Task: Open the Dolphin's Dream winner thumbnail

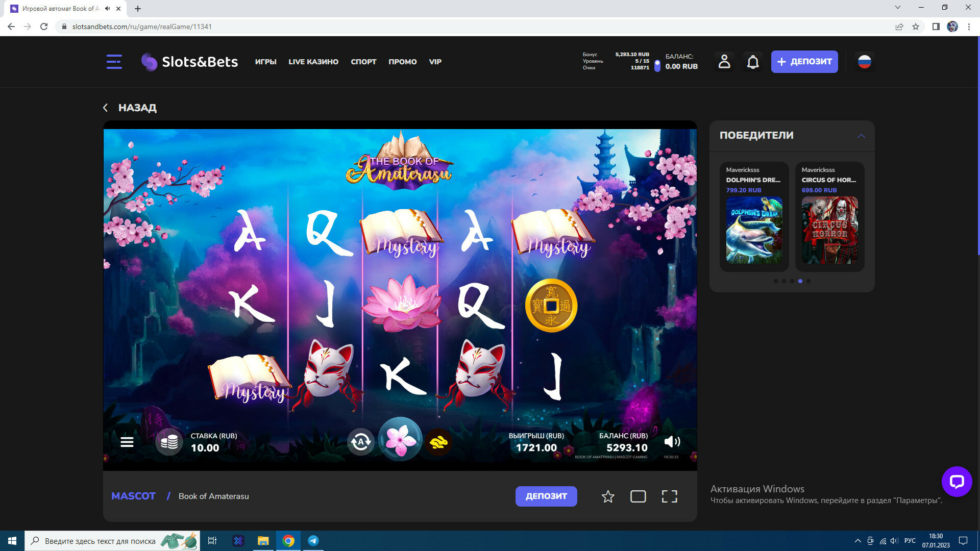Action: click(x=754, y=230)
